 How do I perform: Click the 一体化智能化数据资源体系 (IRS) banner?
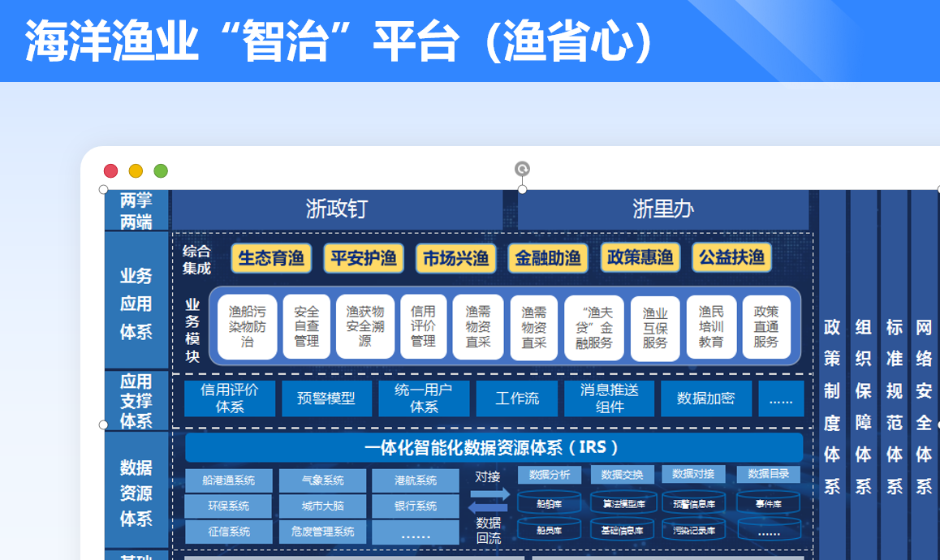[x=494, y=447]
